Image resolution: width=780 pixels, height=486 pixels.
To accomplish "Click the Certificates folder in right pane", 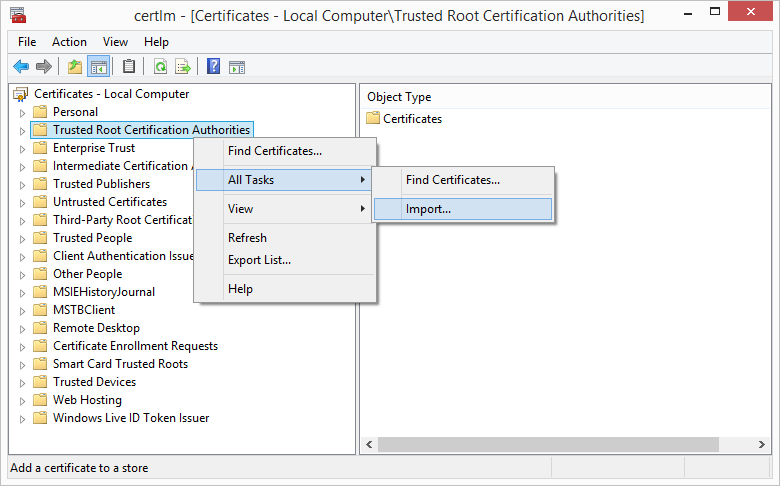I will [412, 119].
